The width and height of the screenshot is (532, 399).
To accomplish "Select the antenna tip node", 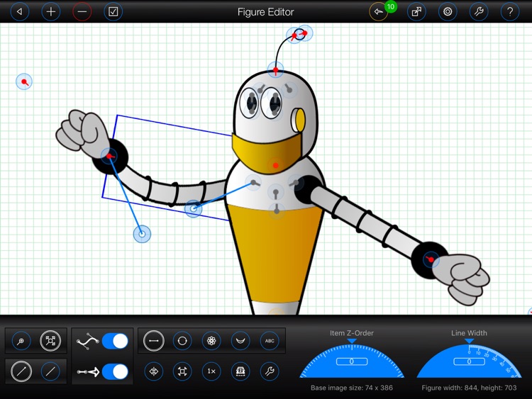I will pos(304,33).
